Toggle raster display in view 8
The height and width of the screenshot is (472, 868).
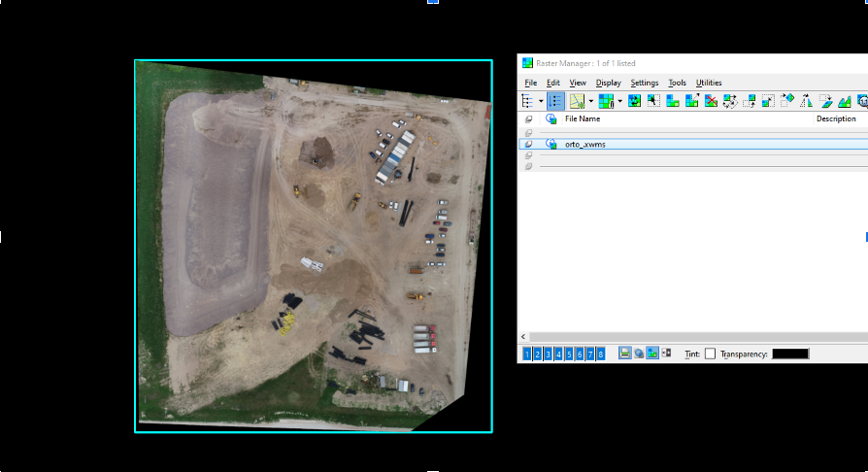coord(601,354)
